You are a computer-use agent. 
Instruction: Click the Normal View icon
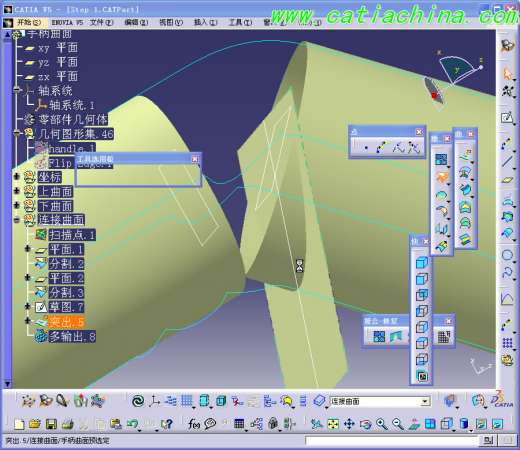click(414, 424)
